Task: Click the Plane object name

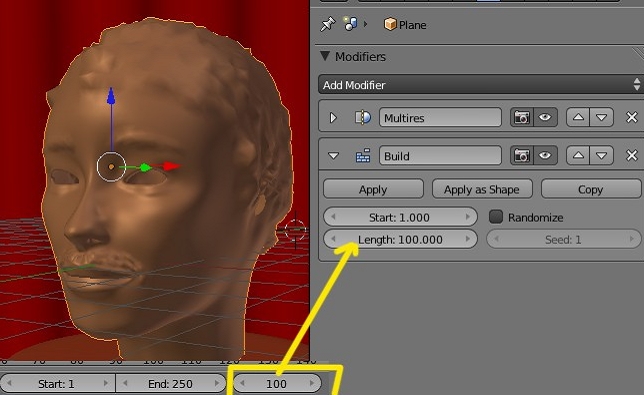Action: coord(413,25)
